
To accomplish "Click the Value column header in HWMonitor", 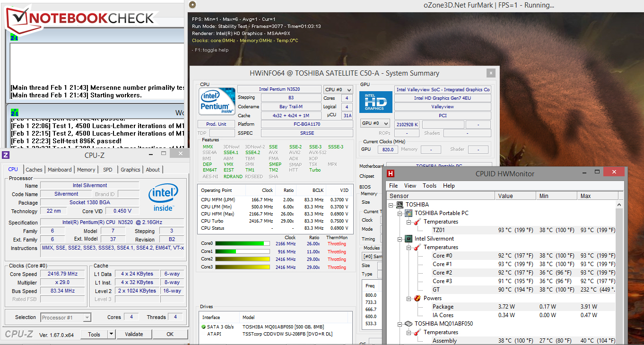I will 516,196.
